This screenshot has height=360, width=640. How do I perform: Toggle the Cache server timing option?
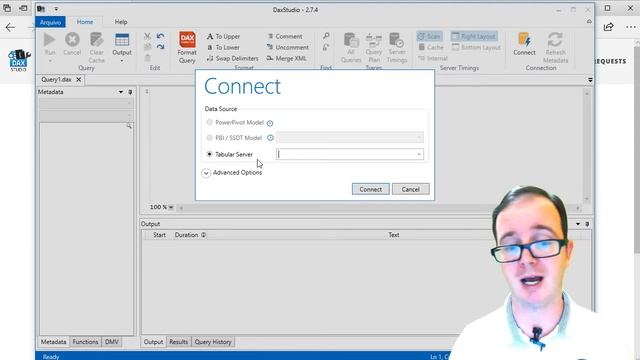click(431, 47)
